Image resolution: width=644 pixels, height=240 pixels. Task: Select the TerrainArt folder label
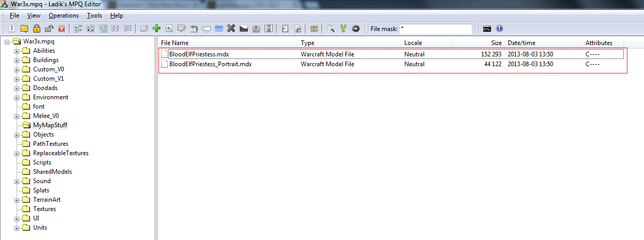47,200
